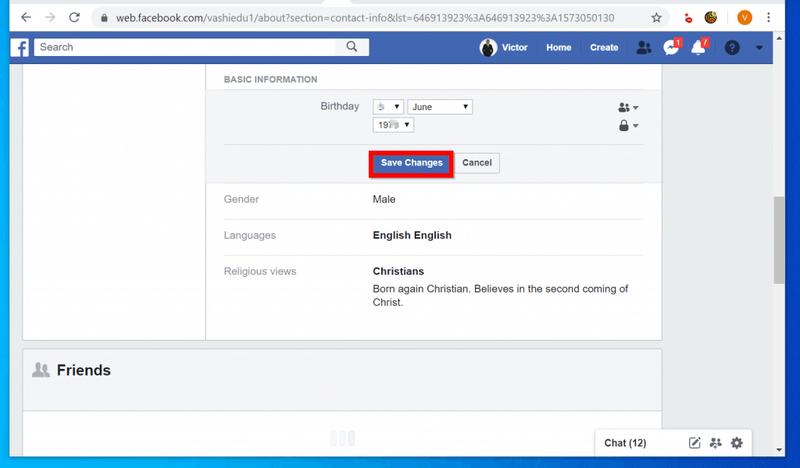The height and width of the screenshot is (468, 800).
Task: Expand the account dropdown arrow in navbar
Action: pyautogui.click(x=759, y=47)
